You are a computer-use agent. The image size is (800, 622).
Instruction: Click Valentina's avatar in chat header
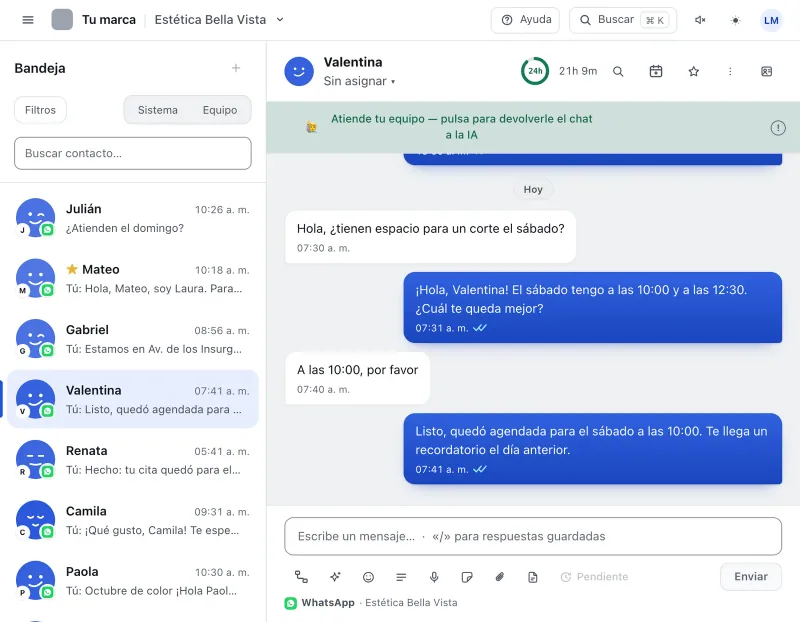tap(299, 71)
